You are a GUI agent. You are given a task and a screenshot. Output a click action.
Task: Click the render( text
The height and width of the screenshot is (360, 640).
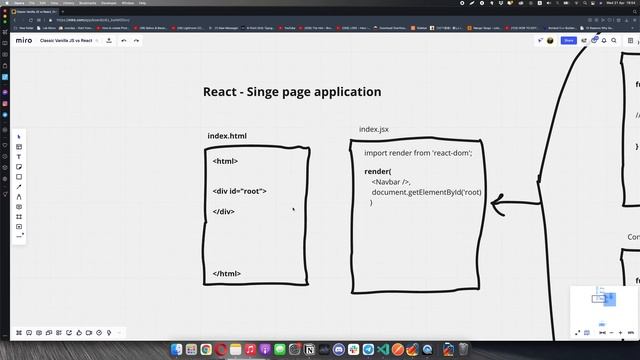tap(378, 171)
